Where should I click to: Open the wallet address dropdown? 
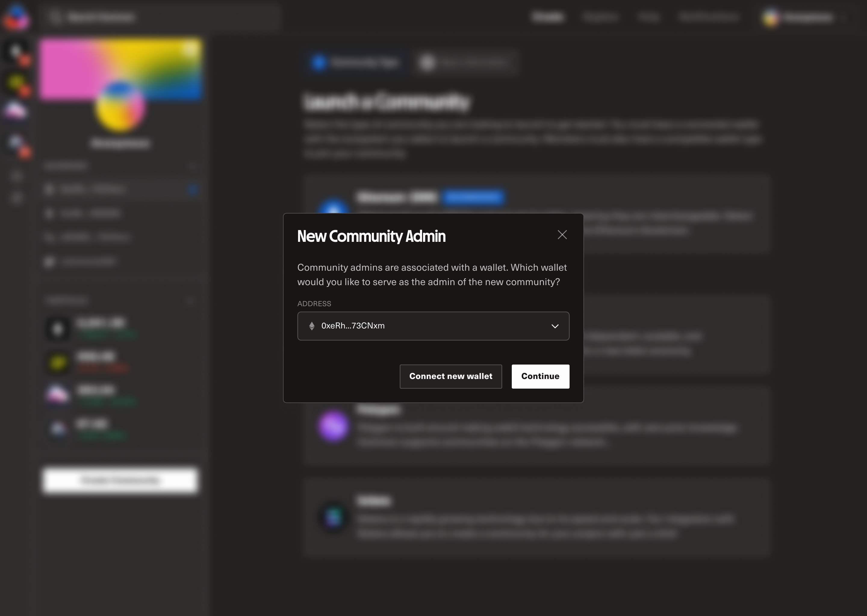click(x=433, y=326)
